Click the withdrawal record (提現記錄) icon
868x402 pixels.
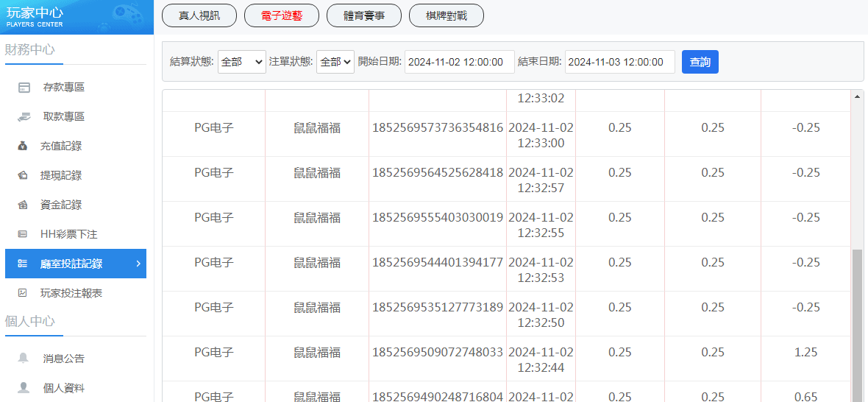pos(23,176)
